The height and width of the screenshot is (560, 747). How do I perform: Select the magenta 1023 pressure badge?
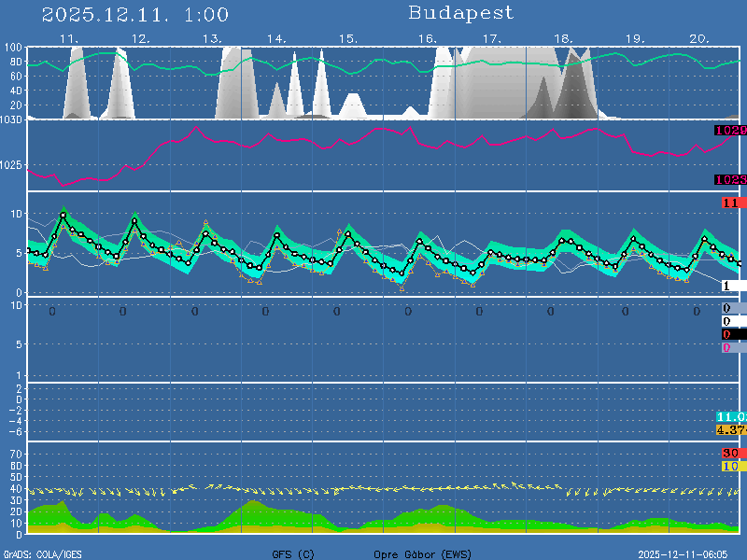(x=729, y=179)
